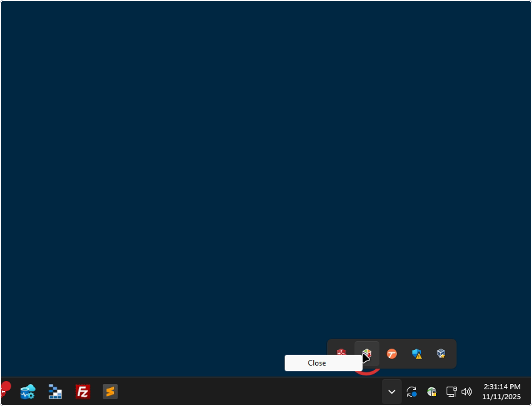The height and width of the screenshot is (406, 532).
Task: Open Windows Security shield with warning icon
Action: 417,354
